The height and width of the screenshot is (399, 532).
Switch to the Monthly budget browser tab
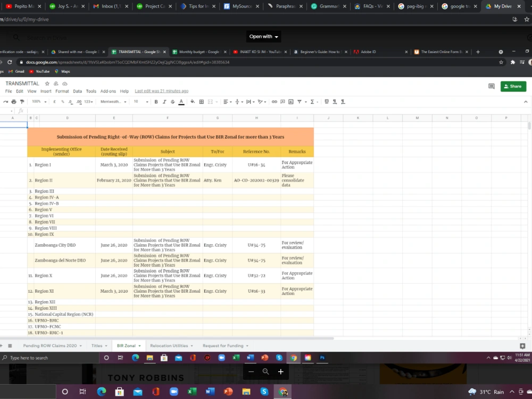[198, 52]
